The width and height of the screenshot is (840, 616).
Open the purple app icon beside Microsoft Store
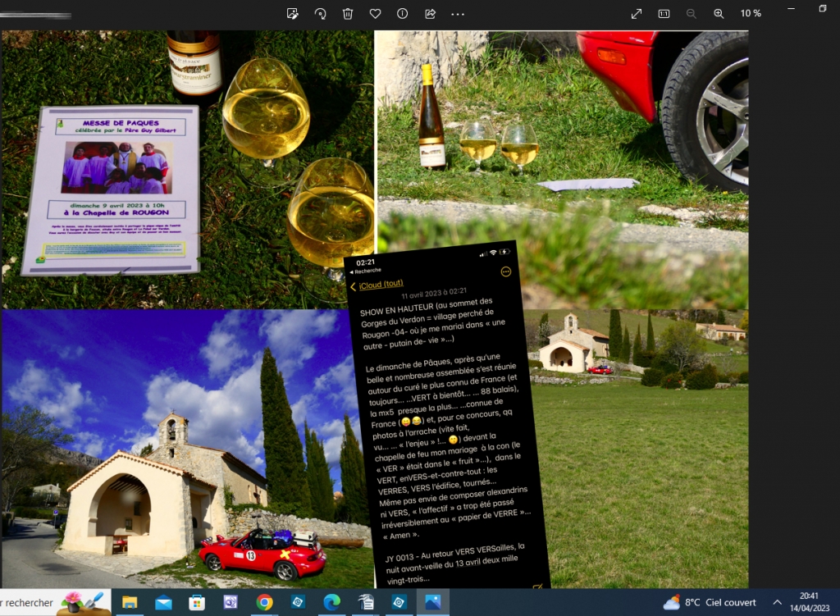coord(231,603)
